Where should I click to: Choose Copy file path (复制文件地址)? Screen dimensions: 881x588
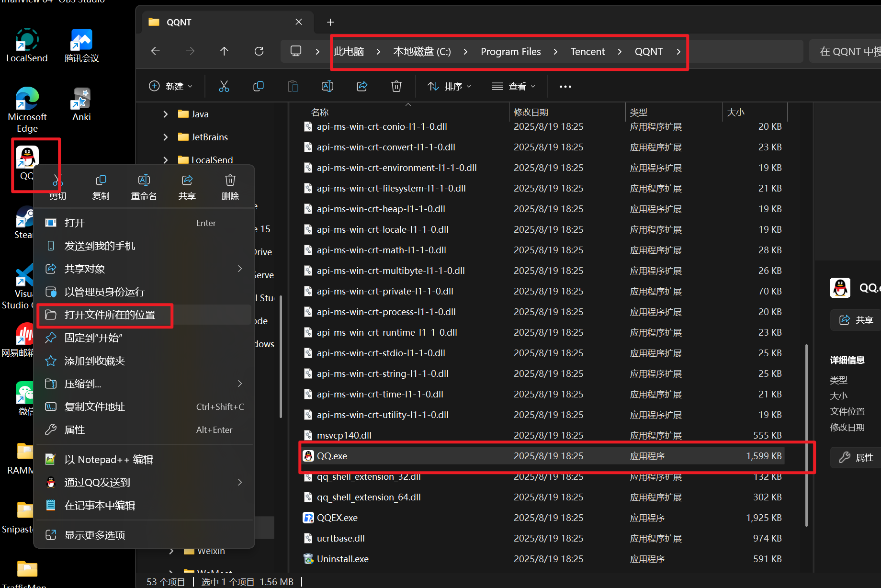pos(144,407)
